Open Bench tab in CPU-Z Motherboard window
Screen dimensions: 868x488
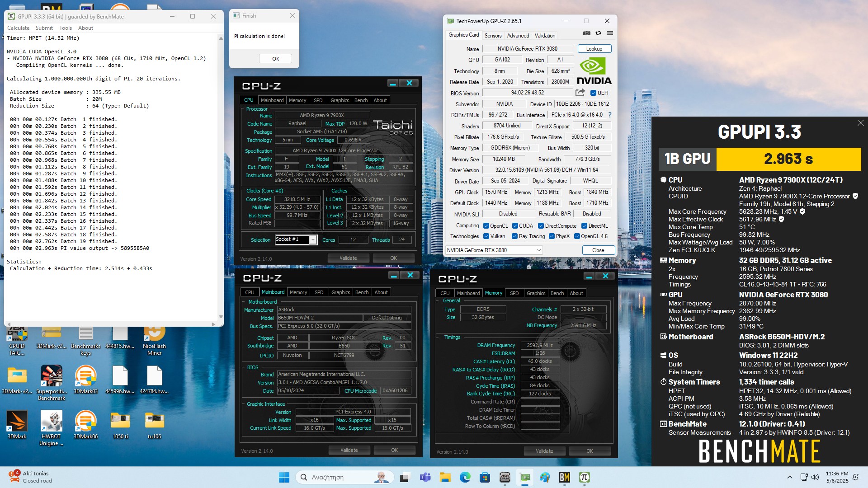(362, 292)
